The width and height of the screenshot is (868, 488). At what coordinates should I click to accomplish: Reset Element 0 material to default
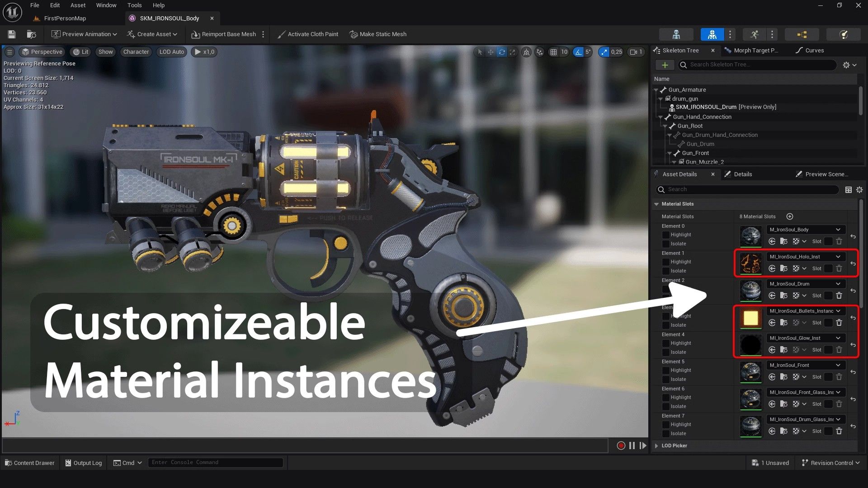(853, 236)
